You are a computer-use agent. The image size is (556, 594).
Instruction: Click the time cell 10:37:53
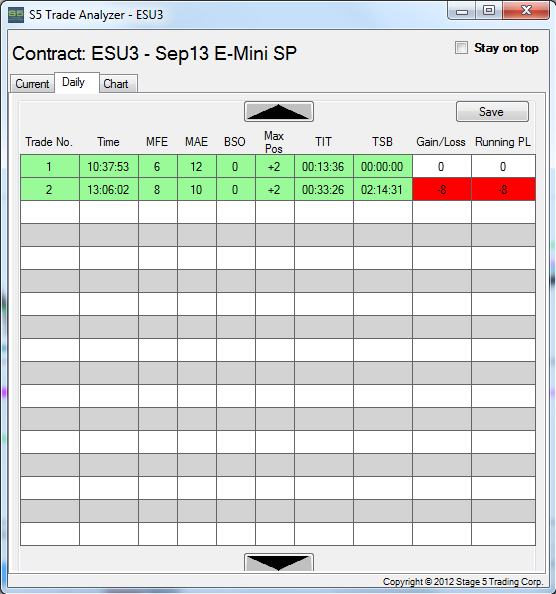(x=109, y=166)
